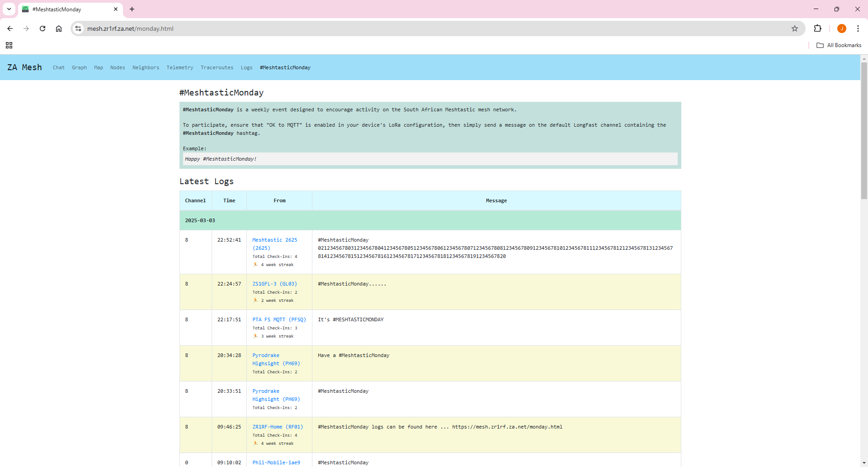Open node ZR1RF-Home (RF01)
The height and width of the screenshot is (467, 868).
tap(278, 427)
